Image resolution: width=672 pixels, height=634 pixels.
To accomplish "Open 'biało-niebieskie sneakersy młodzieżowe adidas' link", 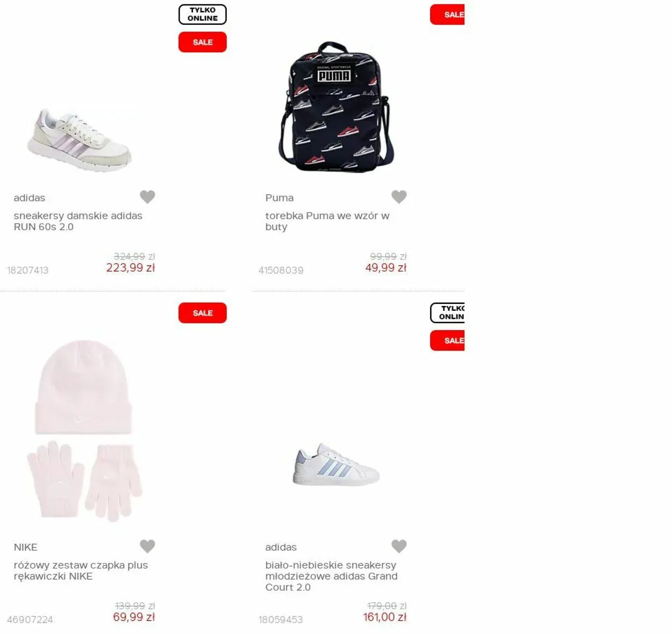I will click(x=331, y=576).
